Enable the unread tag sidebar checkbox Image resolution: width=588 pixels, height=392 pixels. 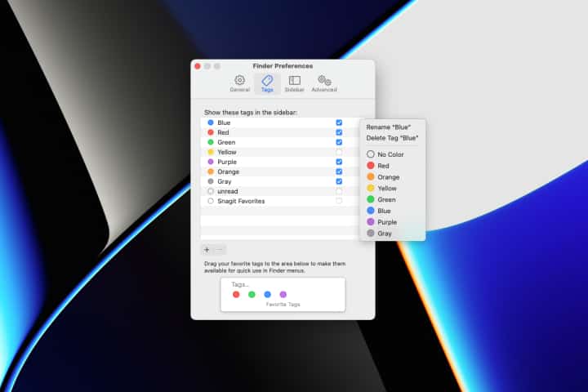tap(339, 191)
